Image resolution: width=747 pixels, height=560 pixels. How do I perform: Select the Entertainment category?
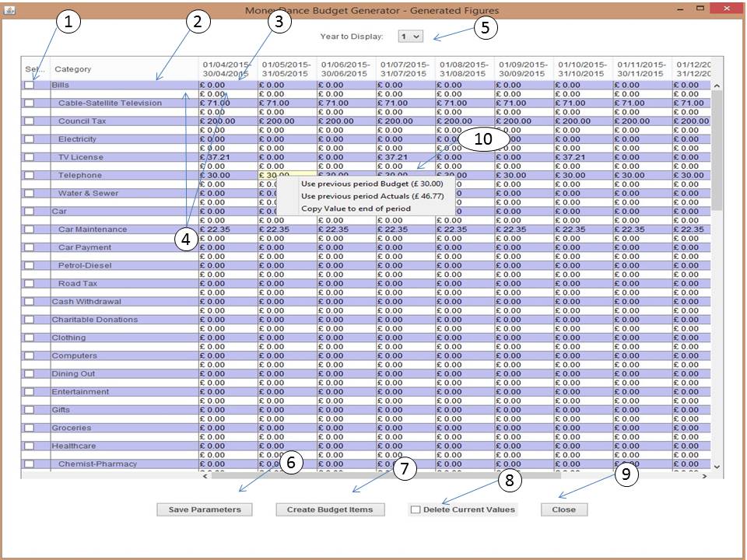pyautogui.click(x=80, y=392)
